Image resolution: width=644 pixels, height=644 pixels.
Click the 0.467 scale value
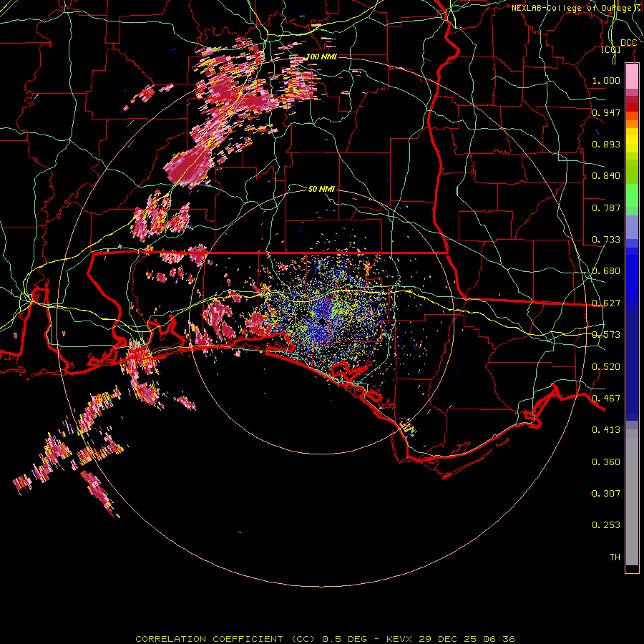[x=606, y=399]
